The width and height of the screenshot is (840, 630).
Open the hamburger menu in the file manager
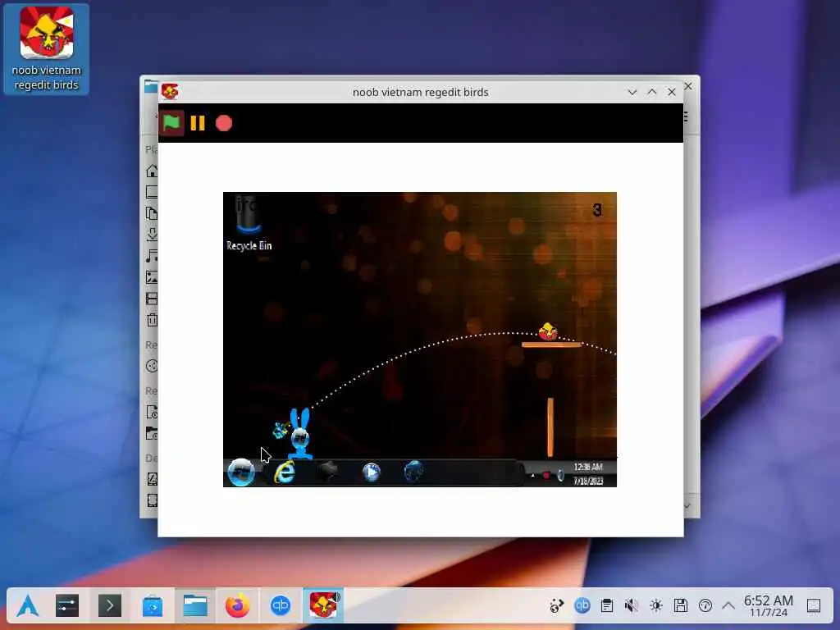(687, 116)
